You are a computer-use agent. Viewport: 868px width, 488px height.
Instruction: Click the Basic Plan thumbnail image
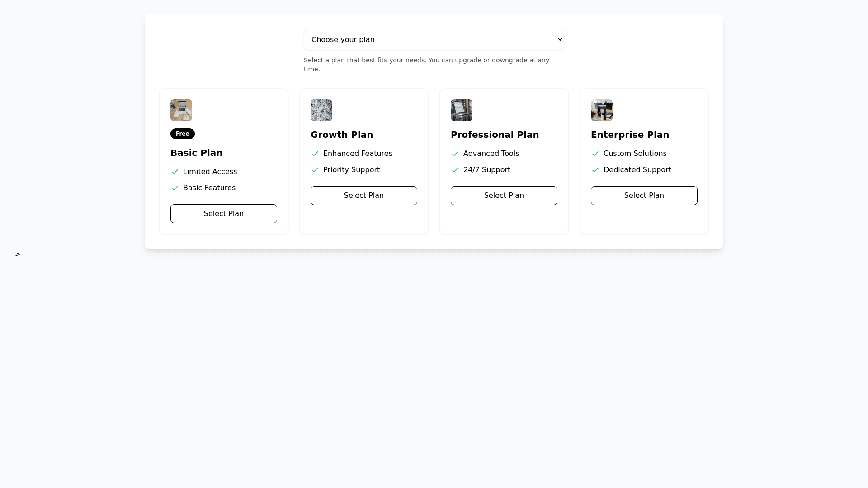tap(181, 110)
